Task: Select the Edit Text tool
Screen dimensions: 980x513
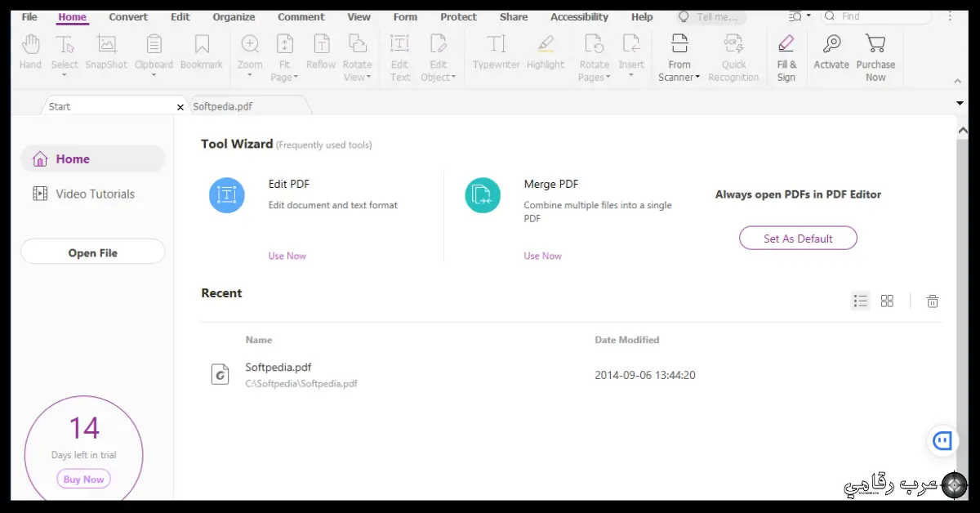Action: [399, 53]
